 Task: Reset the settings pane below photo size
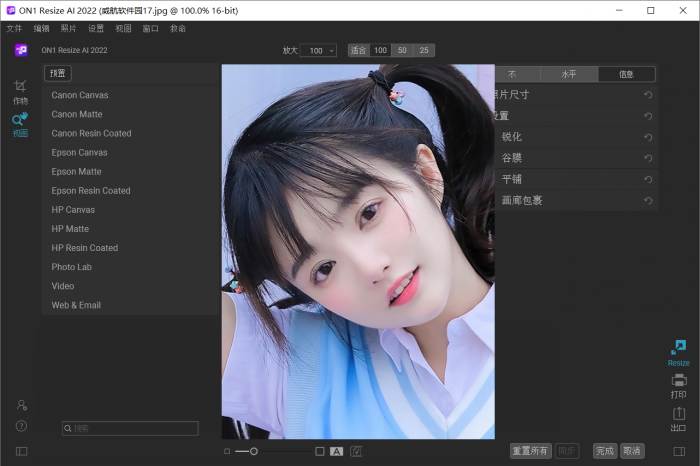pyautogui.click(x=648, y=116)
